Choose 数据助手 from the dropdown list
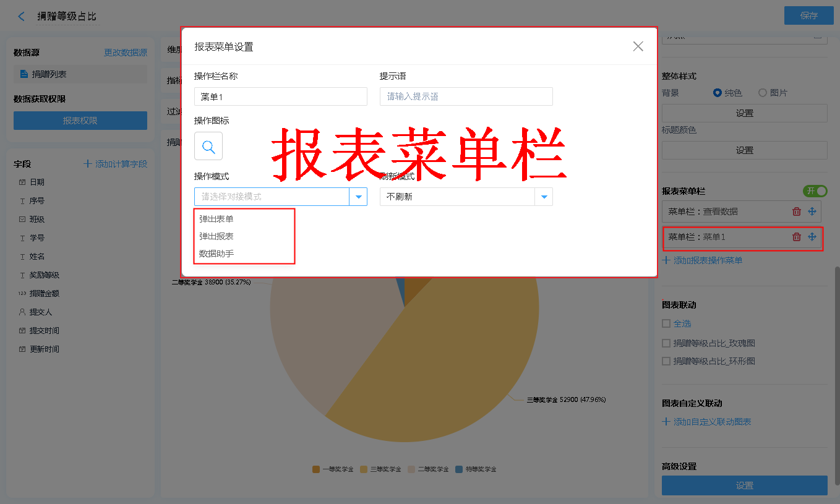 (x=216, y=254)
